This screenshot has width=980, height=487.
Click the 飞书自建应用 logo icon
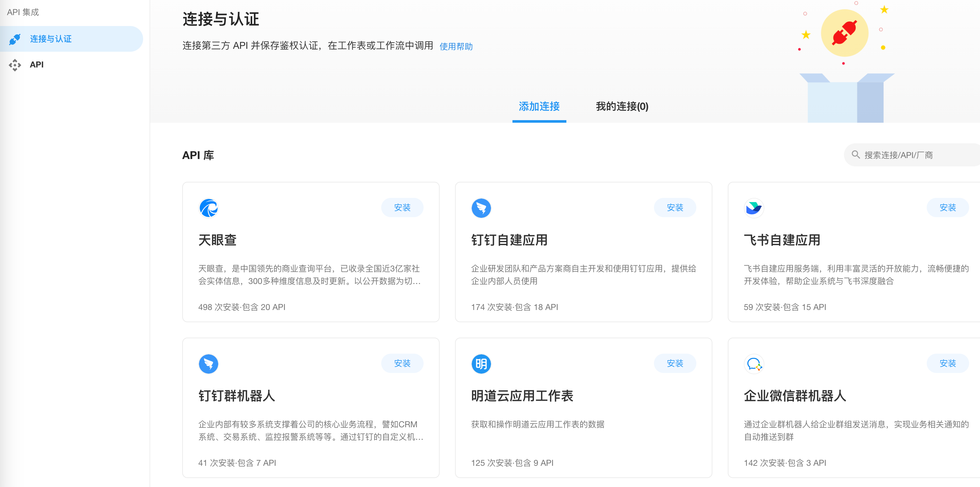[x=753, y=208]
